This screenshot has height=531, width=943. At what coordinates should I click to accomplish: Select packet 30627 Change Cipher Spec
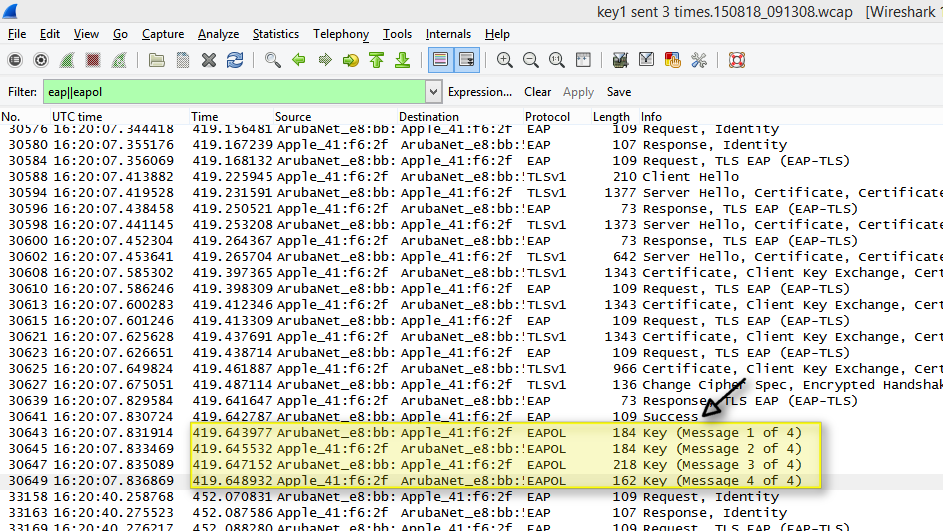(472, 385)
